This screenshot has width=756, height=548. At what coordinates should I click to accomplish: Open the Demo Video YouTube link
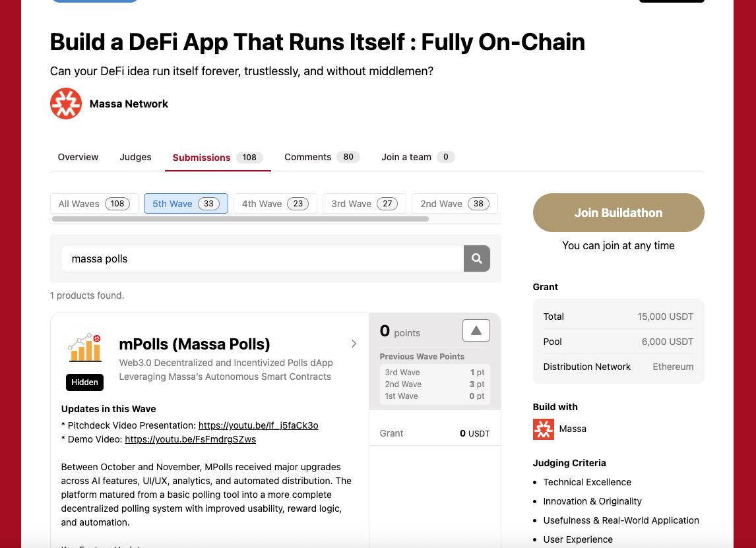(191, 440)
